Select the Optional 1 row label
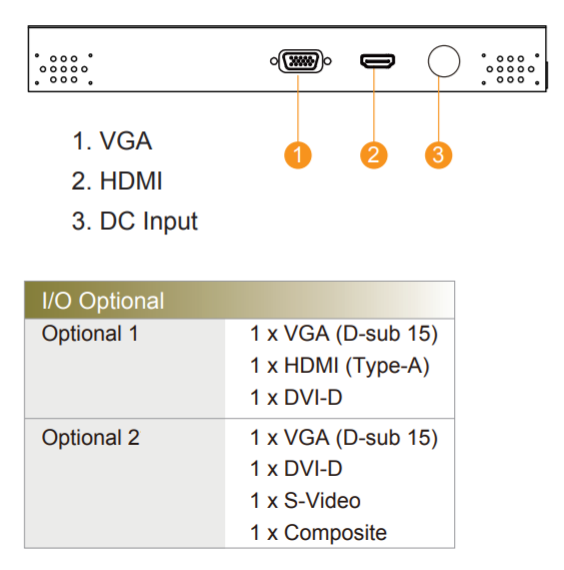 (90, 333)
